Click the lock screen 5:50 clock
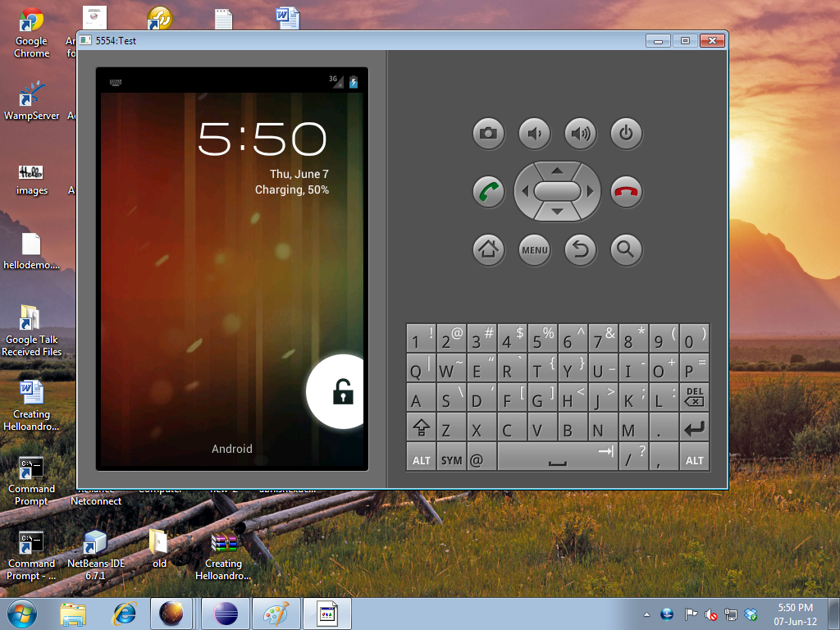Viewport: 840px width, 630px height. click(x=262, y=139)
